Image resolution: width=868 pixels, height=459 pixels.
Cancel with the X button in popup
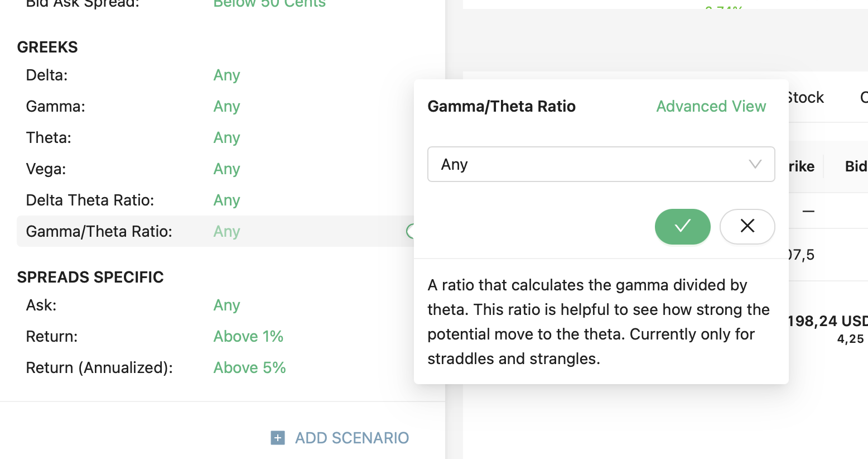pyautogui.click(x=747, y=226)
